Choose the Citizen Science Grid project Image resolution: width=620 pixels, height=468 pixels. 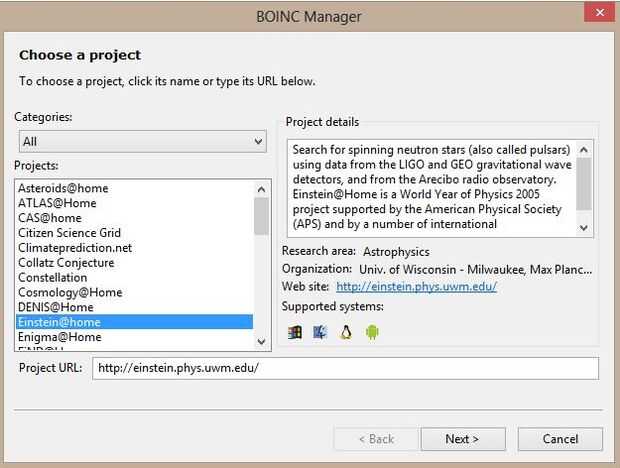69,233
